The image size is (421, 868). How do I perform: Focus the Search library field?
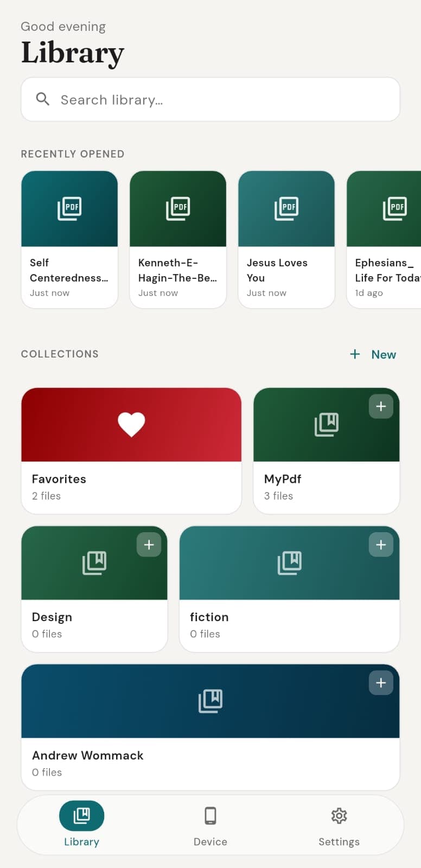[210, 99]
